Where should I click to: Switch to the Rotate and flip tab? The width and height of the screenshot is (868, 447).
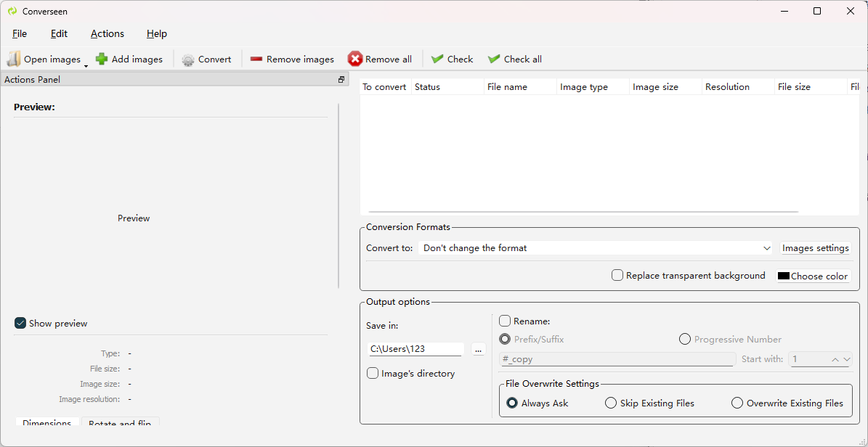click(x=120, y=422)
